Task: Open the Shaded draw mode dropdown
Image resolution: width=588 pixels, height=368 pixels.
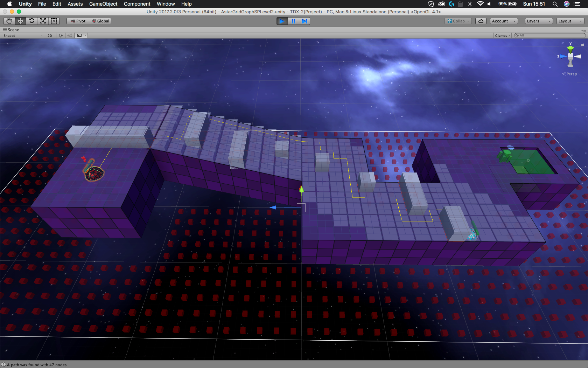Action: tap(23, 35)
